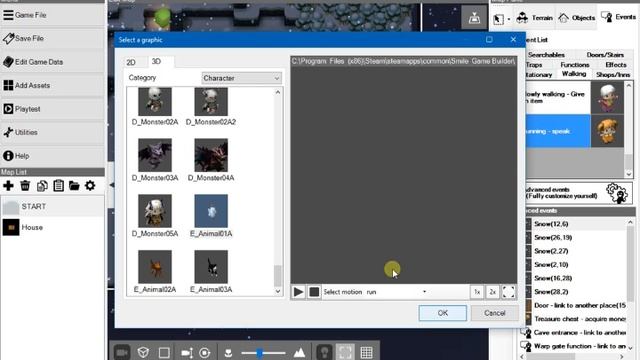Confirm with OK button
Image resolution: width=640 pixels, height=360 pixels.
[x=442, y=313]
